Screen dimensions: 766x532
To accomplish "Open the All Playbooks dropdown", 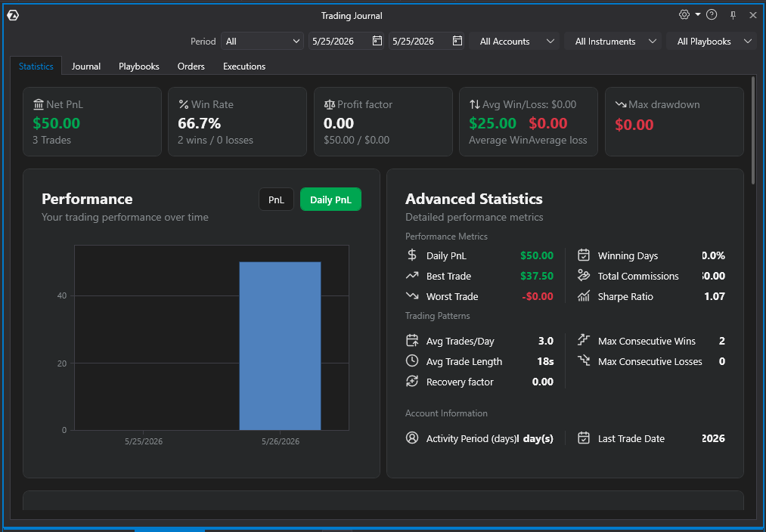I will [712, 41].
